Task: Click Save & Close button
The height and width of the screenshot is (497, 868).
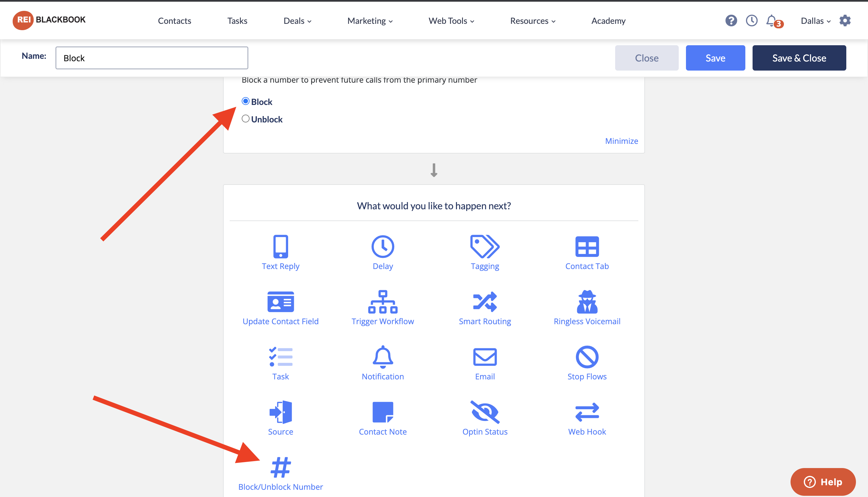Action: coord(799,58)
